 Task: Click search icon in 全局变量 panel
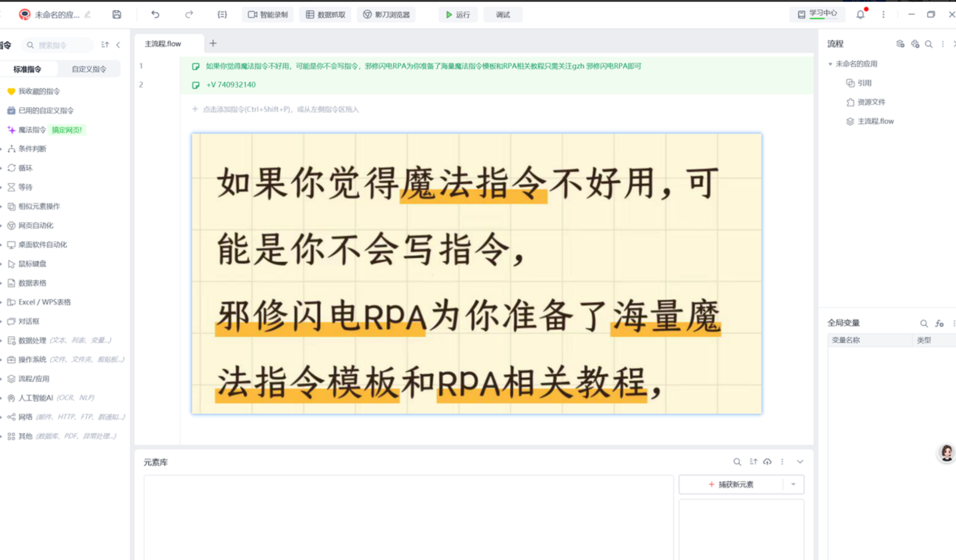(924, 323)
